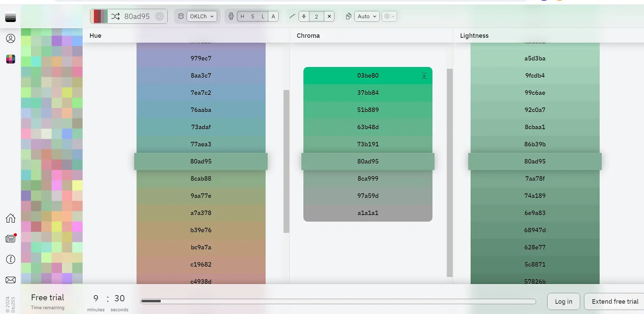
Task: Toggle the H channel button
Action: (x=242, y=16)
